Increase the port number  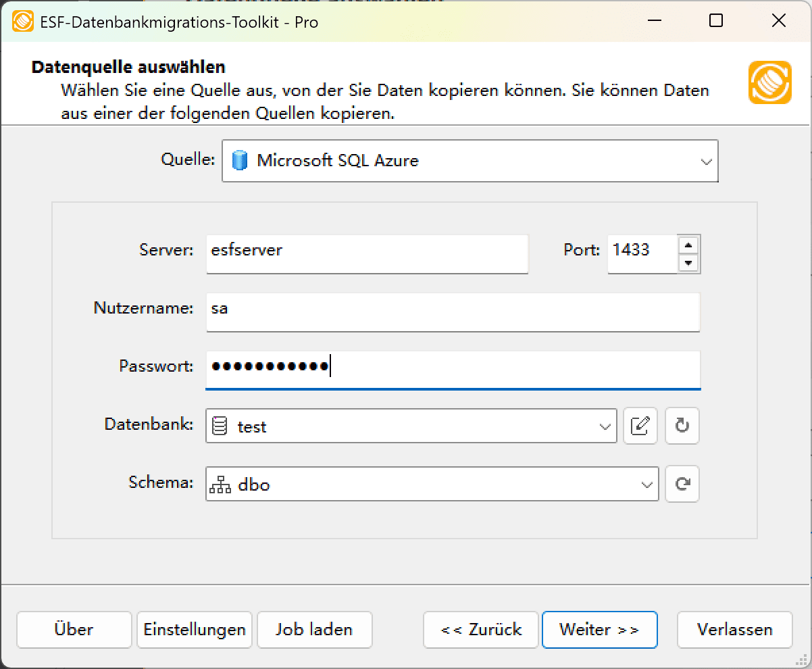(689, 245)
